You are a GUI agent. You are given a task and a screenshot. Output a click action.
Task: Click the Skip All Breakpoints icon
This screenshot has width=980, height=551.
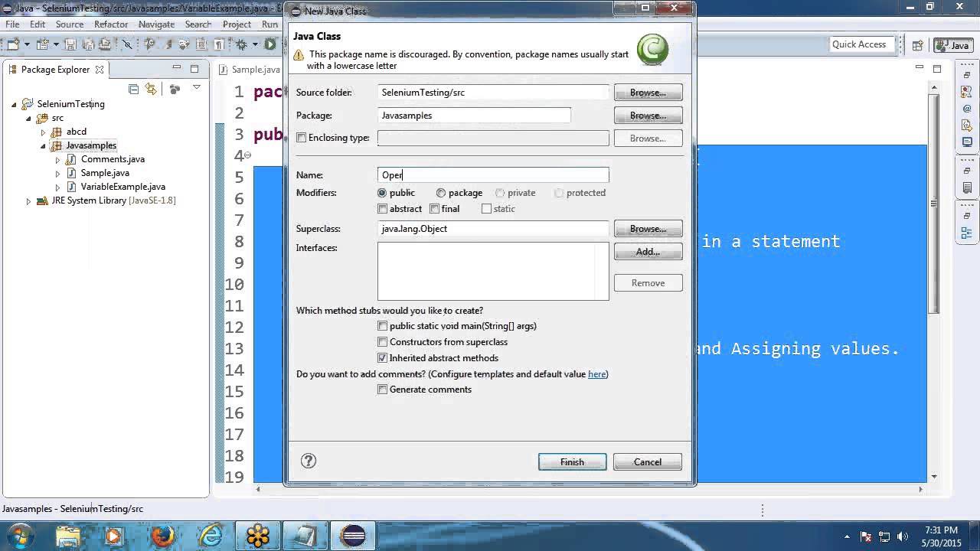[127, 44]
